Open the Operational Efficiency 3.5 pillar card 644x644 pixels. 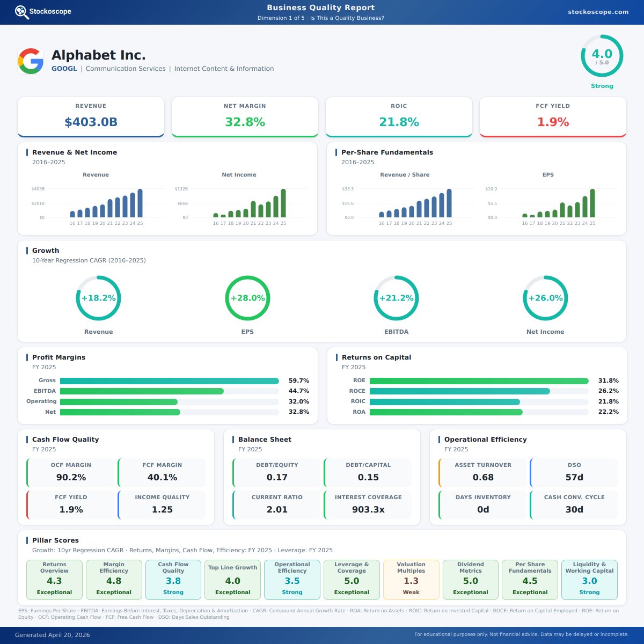(x=292, y=580)
